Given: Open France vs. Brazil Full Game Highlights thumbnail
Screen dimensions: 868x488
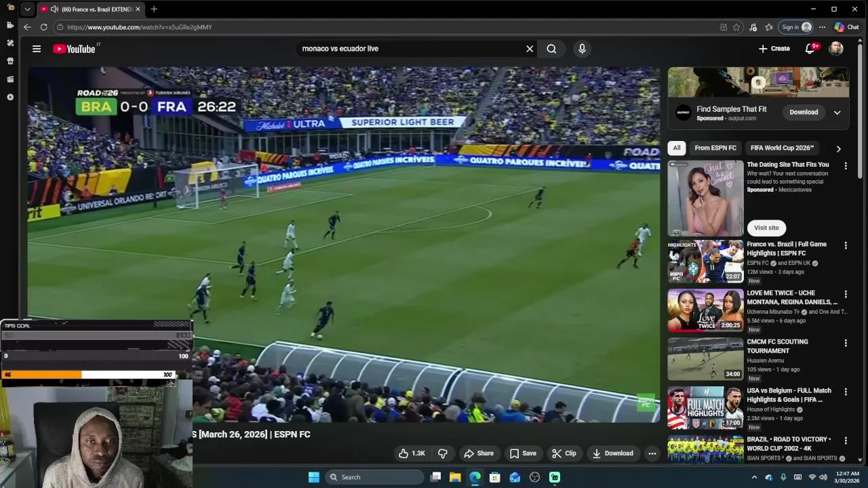Looking at the screenshot, I should (x=705, y=261).
